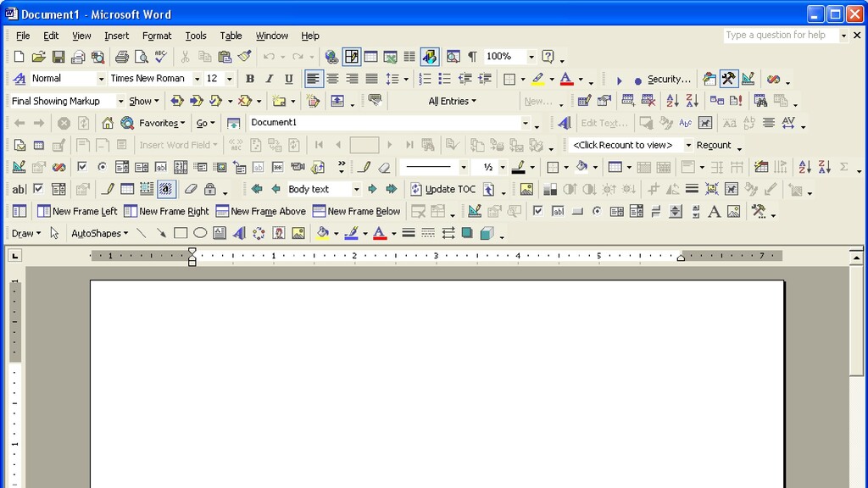Toggle Align Left paragraph alignment
Viewport: 868px width, 488px height.
tap(313, 79)
